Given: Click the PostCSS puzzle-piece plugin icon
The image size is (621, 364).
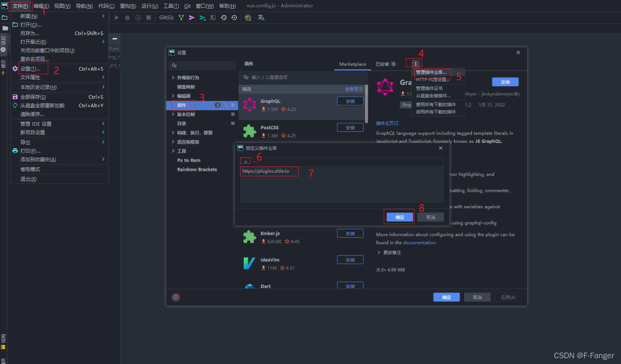Looking at the screenshot, I should (249, 131).
